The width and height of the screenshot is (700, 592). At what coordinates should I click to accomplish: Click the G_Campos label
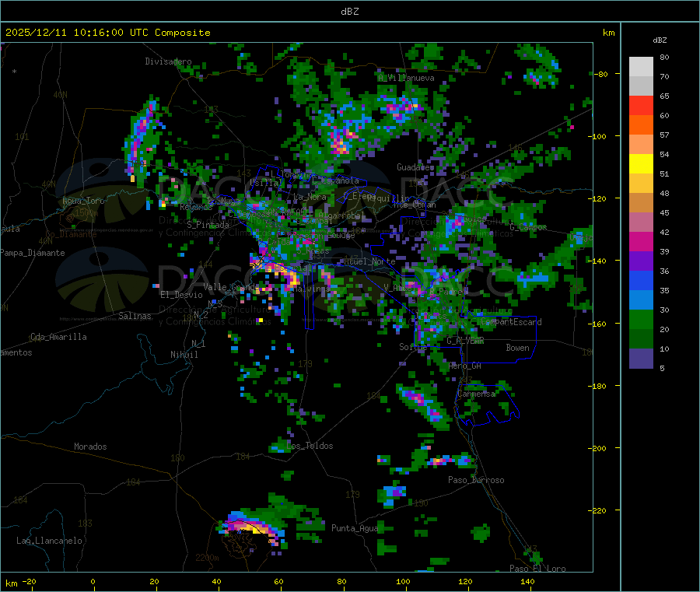pos(528,227)
